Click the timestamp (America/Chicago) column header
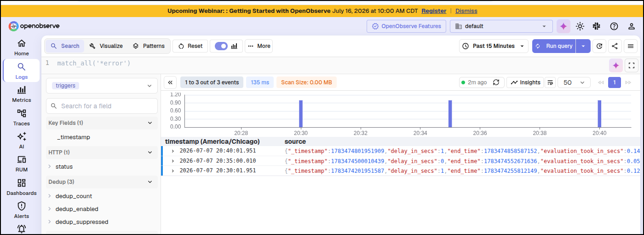The image size is (644, 235). tap(212, 141)
